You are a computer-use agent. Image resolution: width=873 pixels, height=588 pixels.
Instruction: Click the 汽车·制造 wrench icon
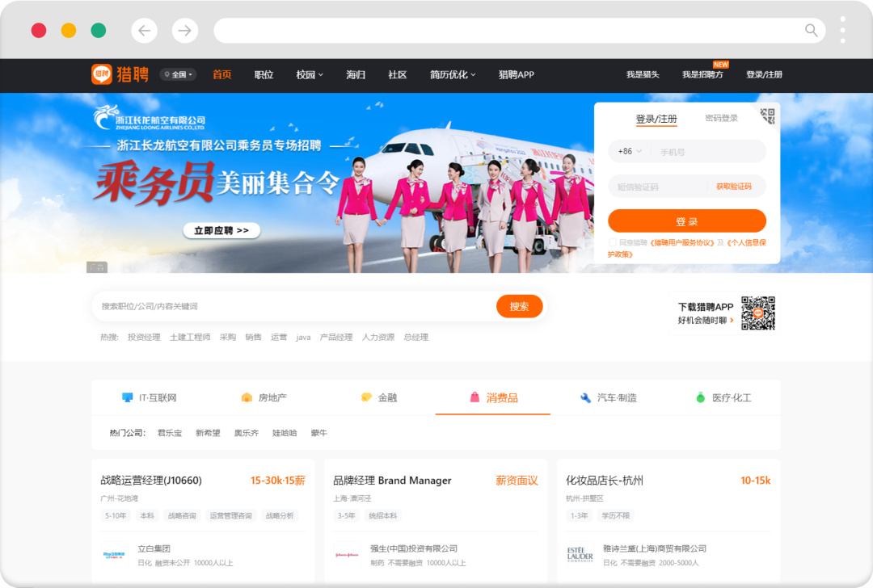(x=585, y=397)
